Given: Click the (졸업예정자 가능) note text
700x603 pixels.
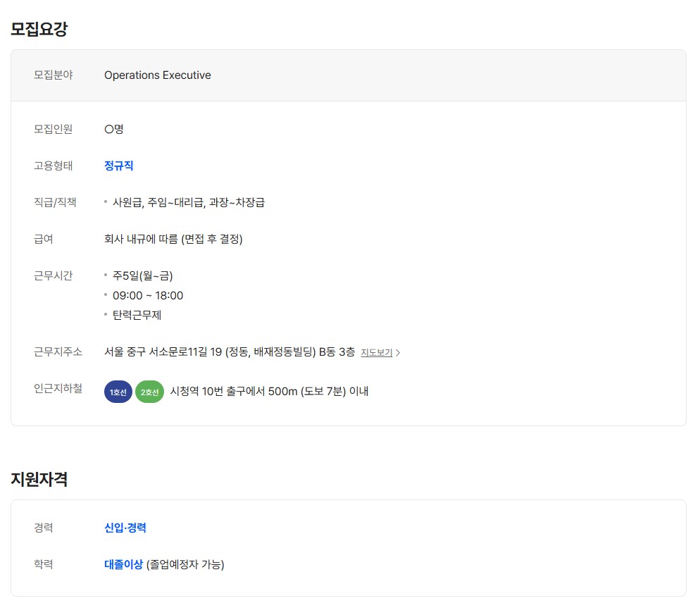Looking at the screenshot, I should pyautogui.click(x=185, y=564).
